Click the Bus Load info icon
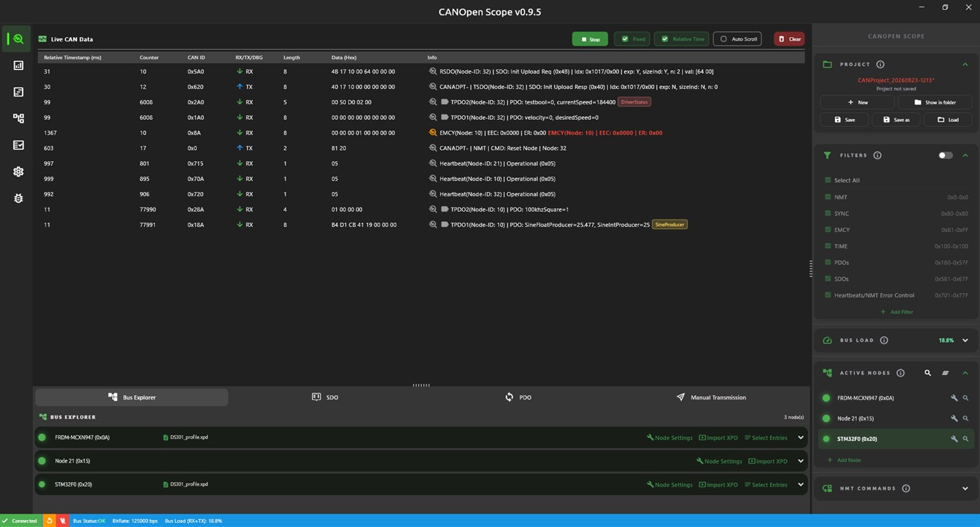980x527 pixels. pyautogui.click(x=884, y=341)
